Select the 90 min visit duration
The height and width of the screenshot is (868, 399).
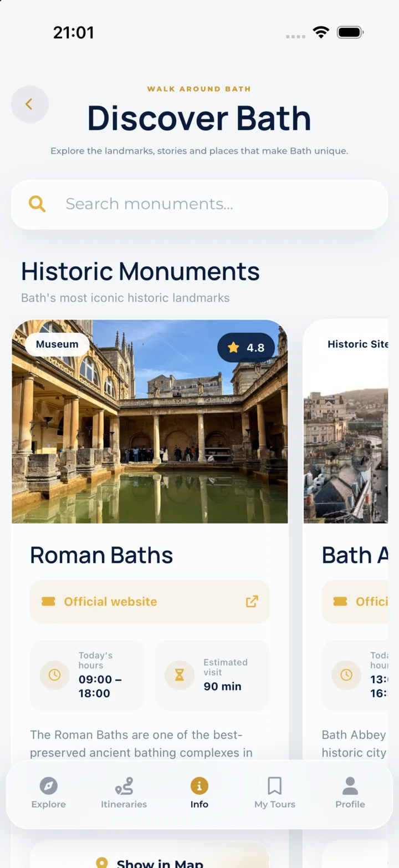[x=223, y=686]
